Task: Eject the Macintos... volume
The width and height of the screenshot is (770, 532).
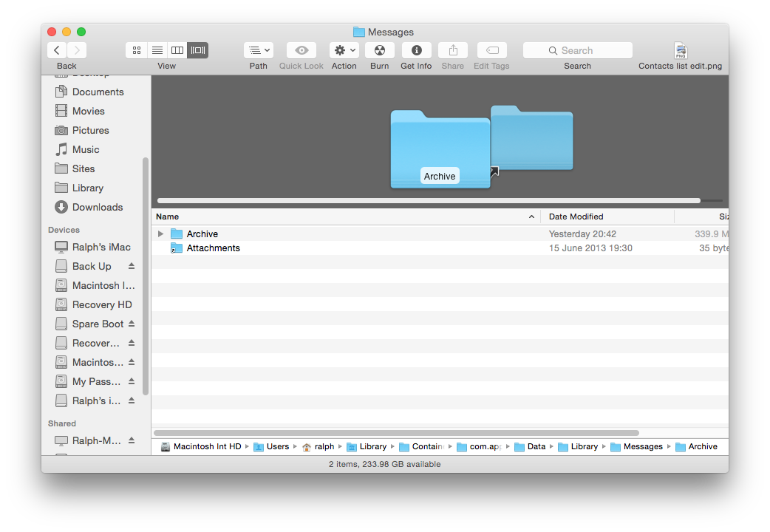Action: tap(132, 362)
